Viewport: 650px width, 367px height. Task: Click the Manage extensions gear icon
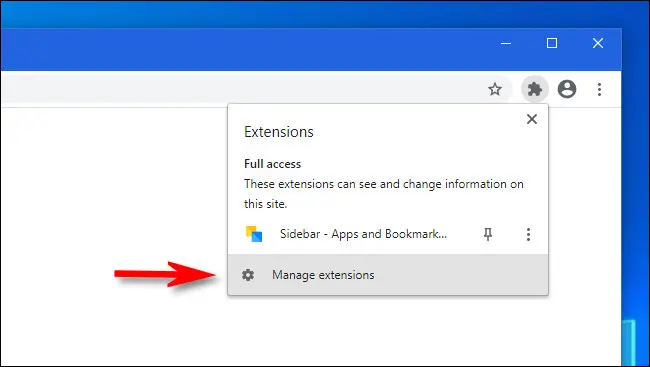pos(248,275)
